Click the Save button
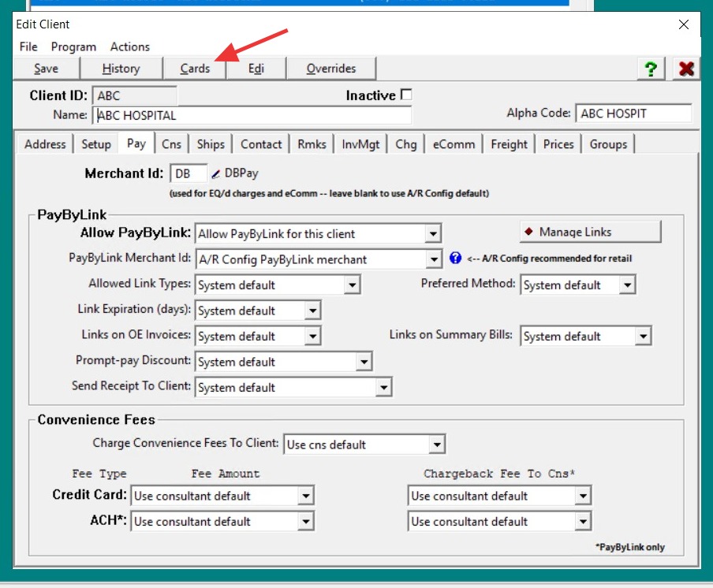 pos(47,69)
